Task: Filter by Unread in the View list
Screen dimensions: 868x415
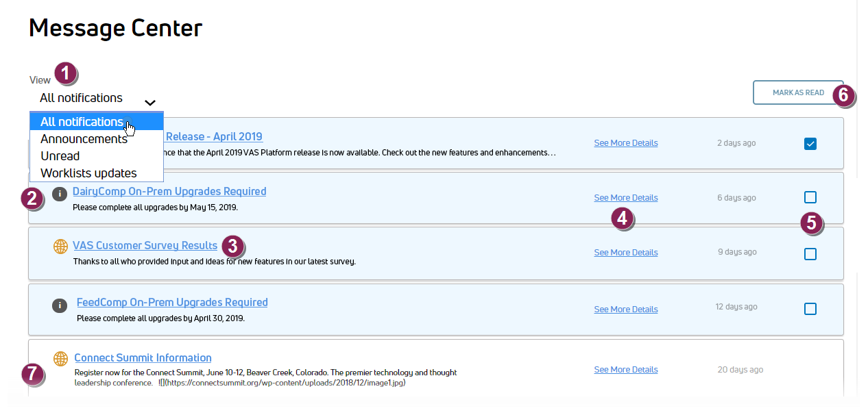Action: (60, 156)
